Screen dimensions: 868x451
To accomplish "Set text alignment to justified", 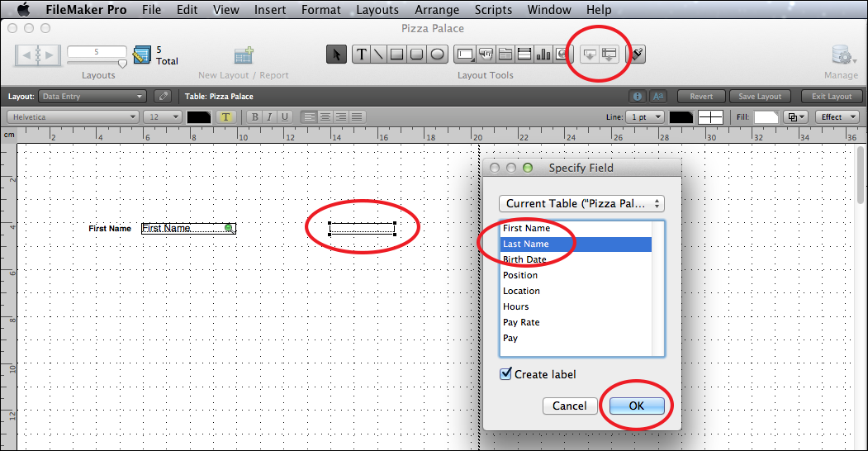I will point(357,116).
